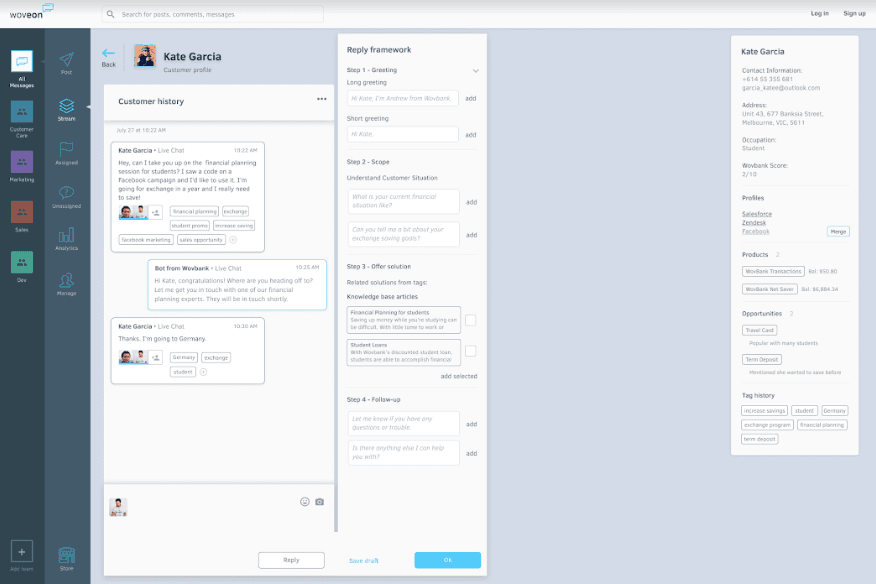
Task: Open the emoji picker smiley icon
Action: pos(305,502)
